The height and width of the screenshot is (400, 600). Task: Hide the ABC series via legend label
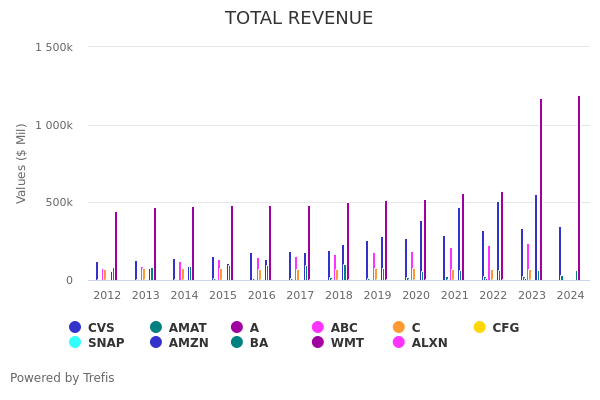pyautogui.click(x=343, y=328)
